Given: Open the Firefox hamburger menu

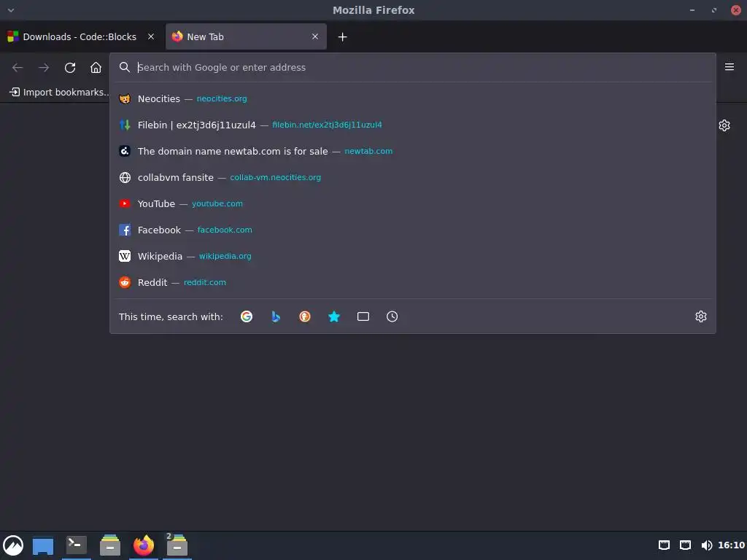Looking at the screenshot, I should (729, 66).
